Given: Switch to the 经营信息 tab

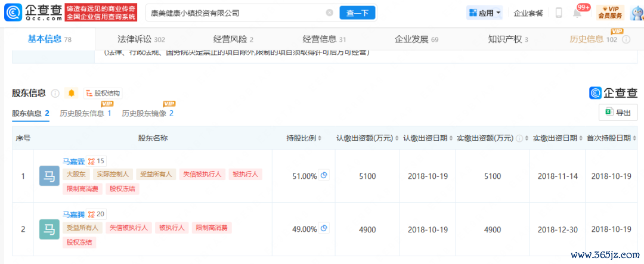Looking at the screenshot, I should click(324, 39).
